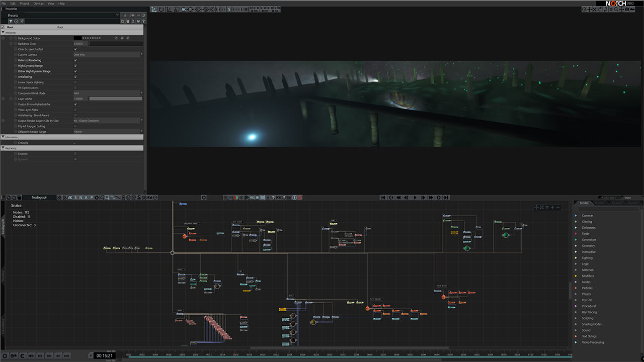Toggle High Dynamic Range checkbox
The height and width of the screenshot is (362, 644).
coord(75,66)
